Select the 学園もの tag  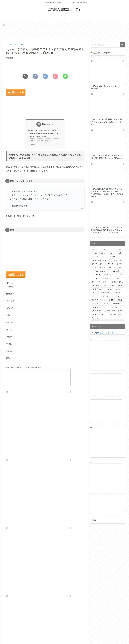coord(101,267)
